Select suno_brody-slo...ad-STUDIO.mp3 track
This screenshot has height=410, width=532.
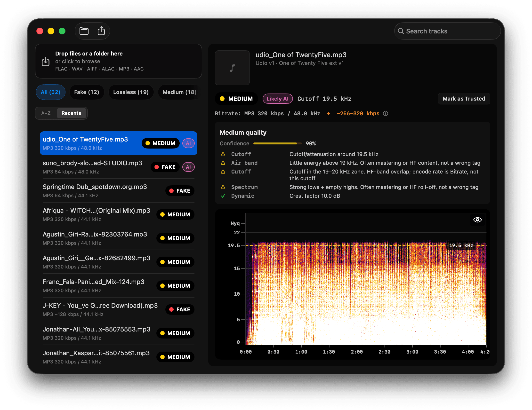tap(118, 167)
